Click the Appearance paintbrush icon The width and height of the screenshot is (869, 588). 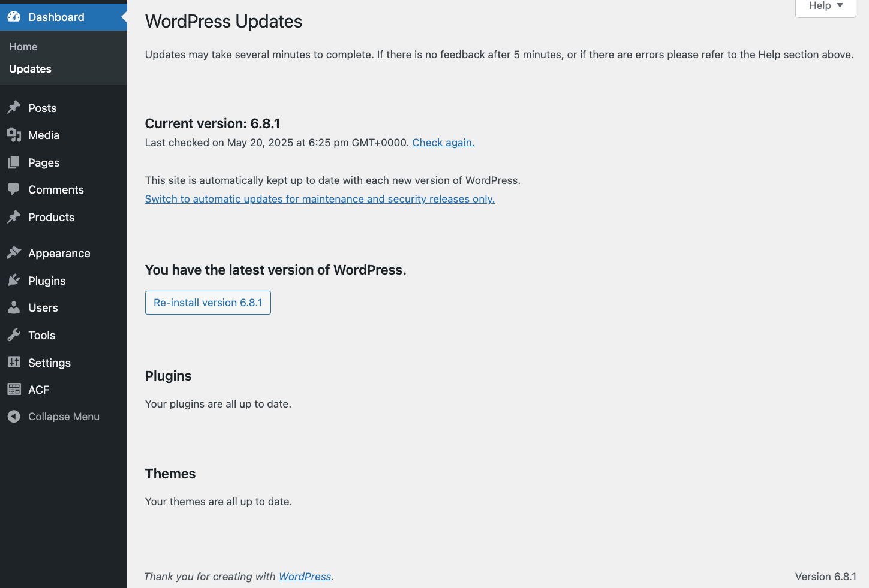tap(14, 253)
